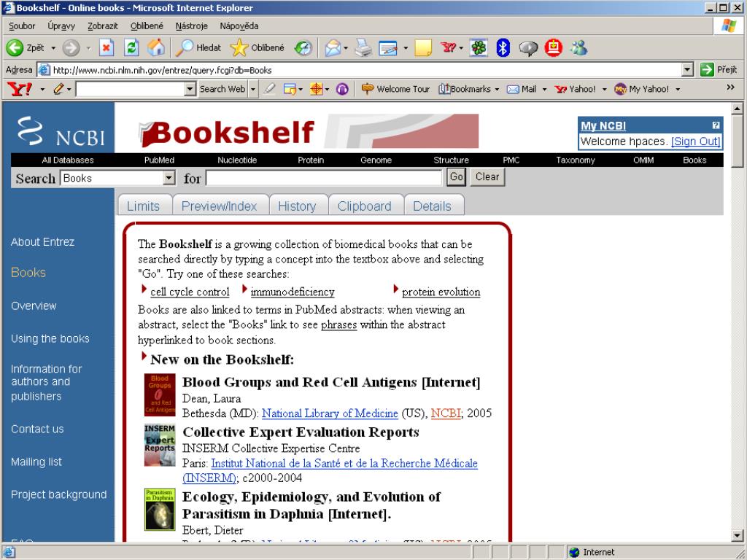Viewport: 747px width, 560px height.
Task: Open the Back button history dropdown arrow
Action: (x=53, y=48)
